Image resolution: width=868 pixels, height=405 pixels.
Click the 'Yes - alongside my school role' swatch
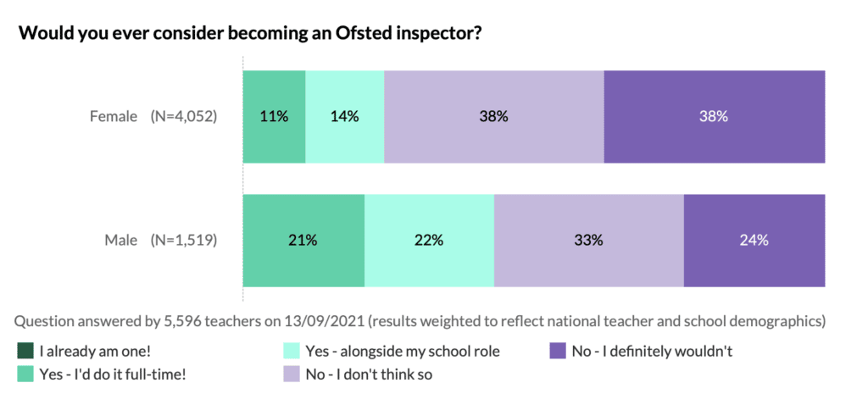click(290, 349)
